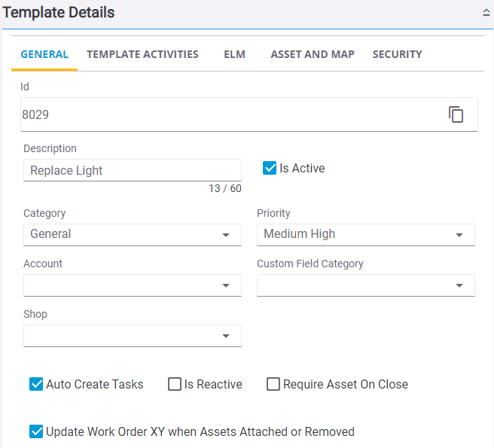Click the Template Details heading
494x448 pixels.
(59, 13)
